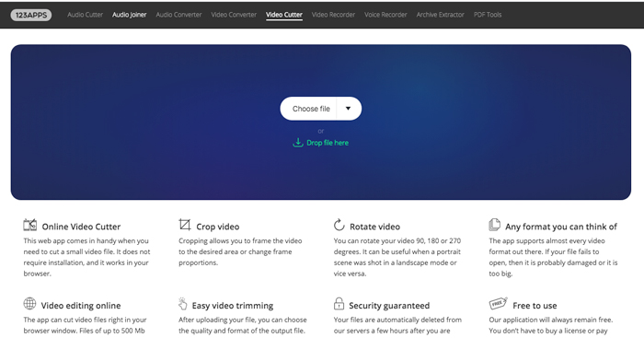The width and height of the screenshot is (644, 338).
Task: Click the Choose file button
Action: pyautogui.click(x=309, y=109)
